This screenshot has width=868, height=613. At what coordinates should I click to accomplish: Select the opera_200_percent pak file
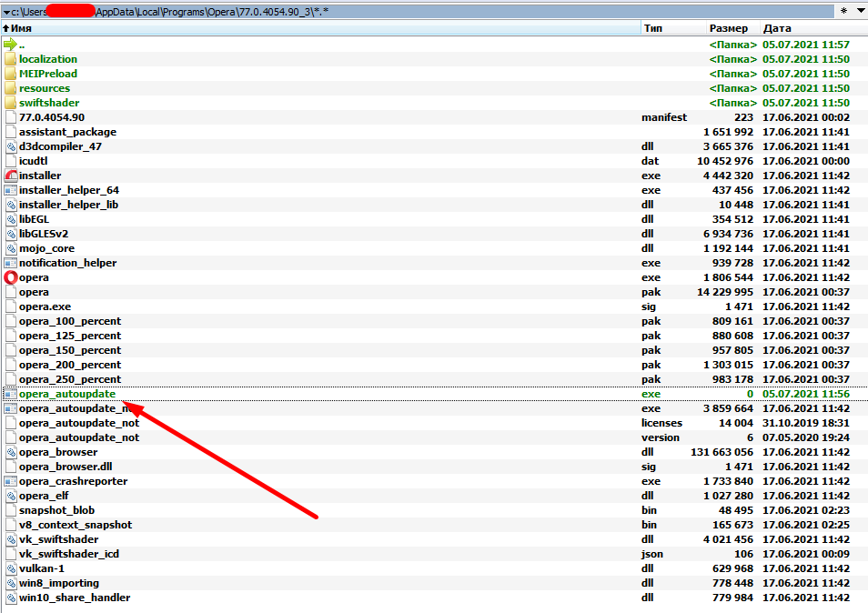[70, 365]
